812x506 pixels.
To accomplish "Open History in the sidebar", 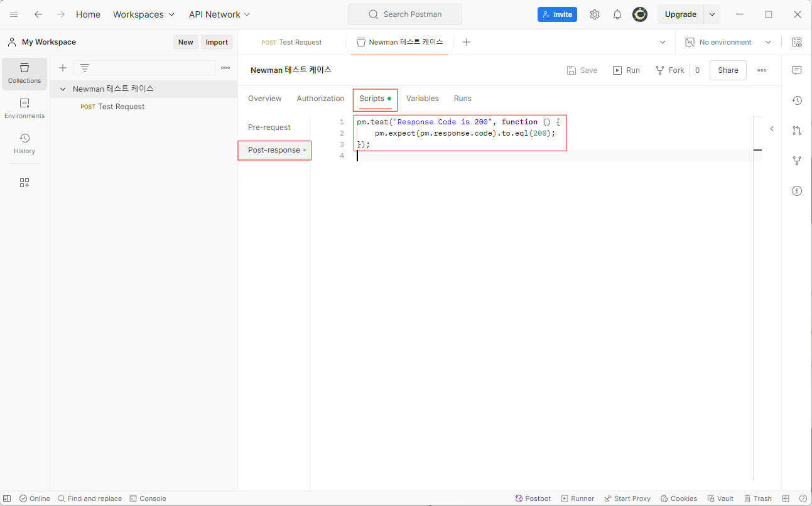I will pos(24,144).
